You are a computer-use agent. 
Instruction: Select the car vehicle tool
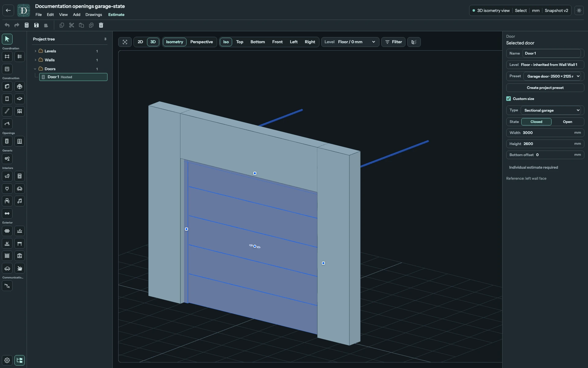(7, 268)
